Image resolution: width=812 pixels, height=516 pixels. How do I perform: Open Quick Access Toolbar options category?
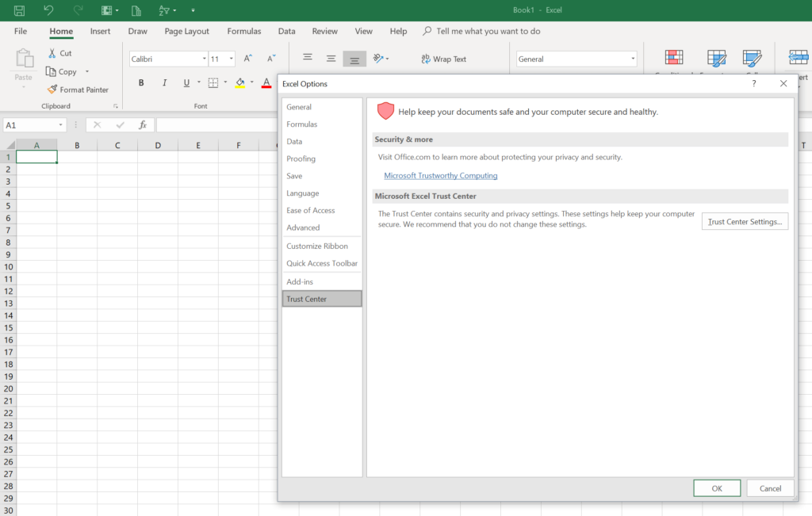point(322,263)
